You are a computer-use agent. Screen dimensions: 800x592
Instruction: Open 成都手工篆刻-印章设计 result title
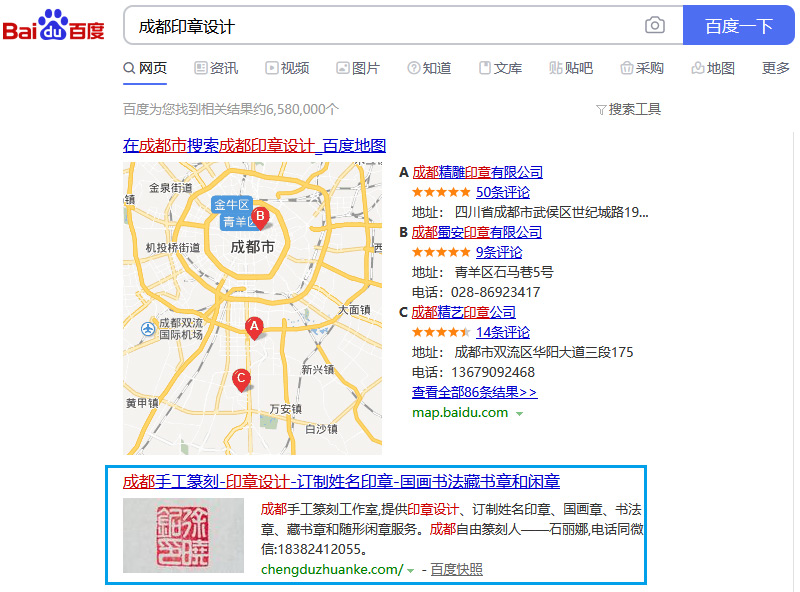pos(341,481)
